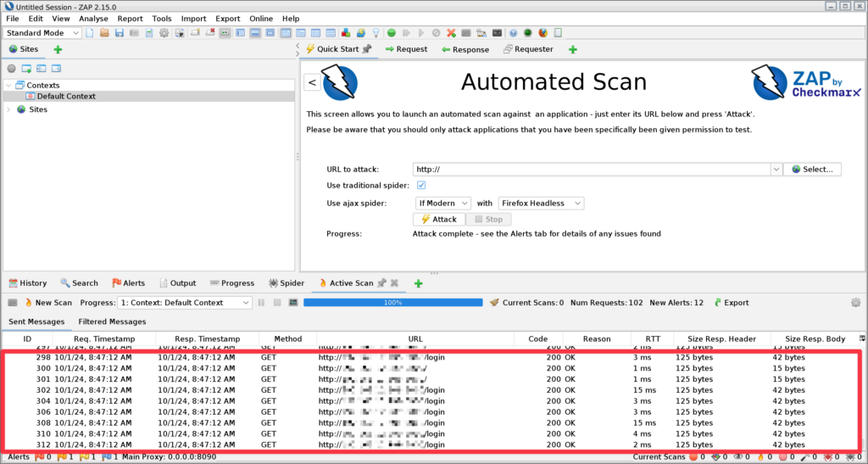Open the History tab
The height and width of the screenshot is (464, 868).
tap(28, 283)
